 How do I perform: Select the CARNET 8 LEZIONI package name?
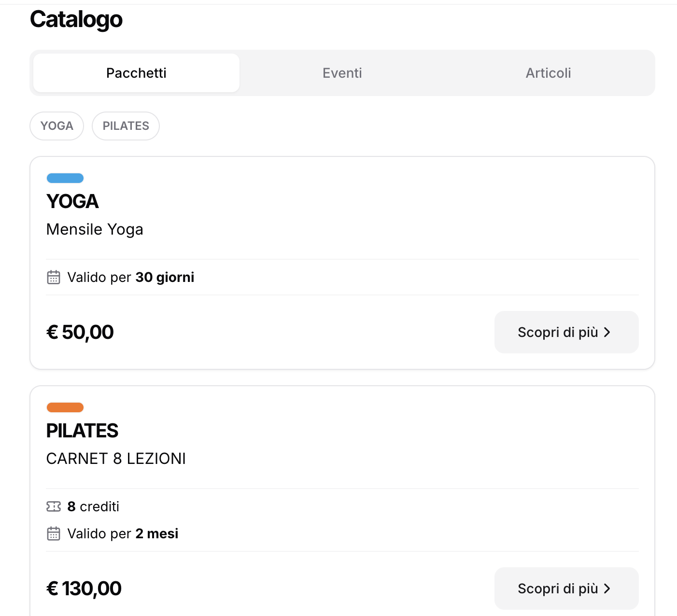tap(116, 459)
